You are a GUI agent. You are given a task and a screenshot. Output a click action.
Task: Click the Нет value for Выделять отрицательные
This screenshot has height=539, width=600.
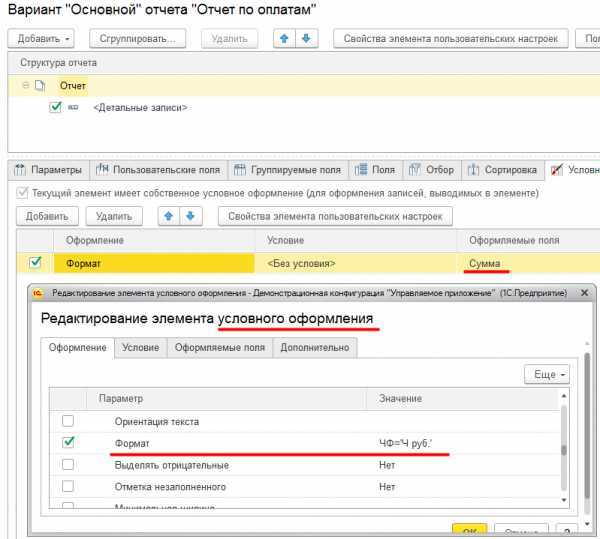tap(387, 465)
